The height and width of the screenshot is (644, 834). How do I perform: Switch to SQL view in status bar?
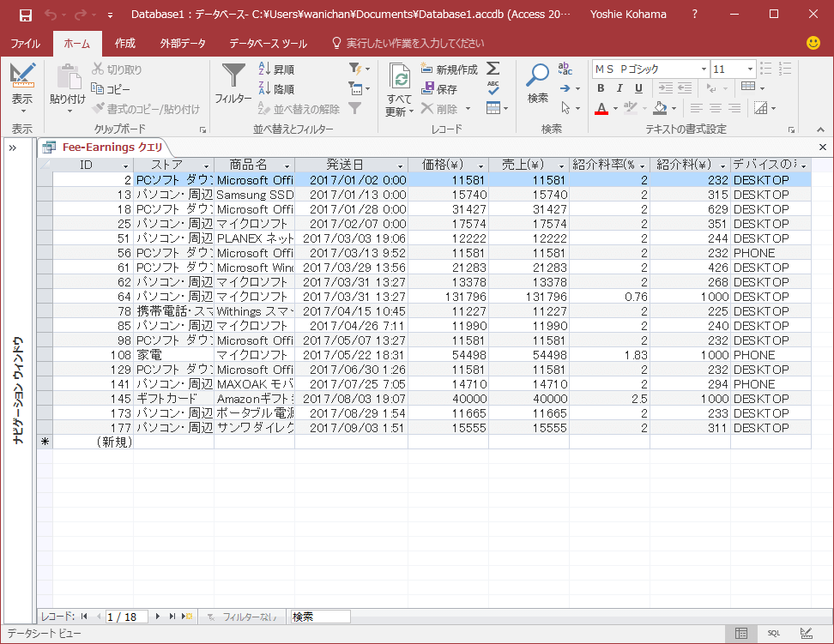click(x=773, y=634)
